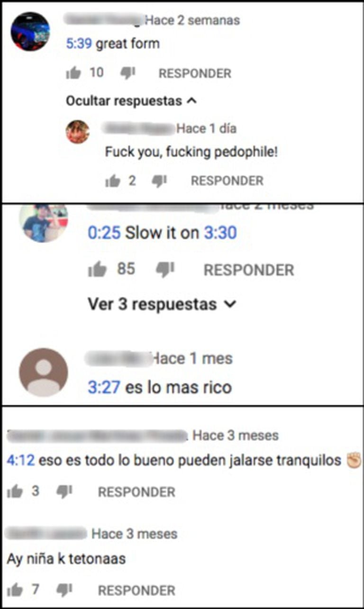Open the default gray profile avatar
The width and height of the screenshot is (364, 609).
pos(43,373)
